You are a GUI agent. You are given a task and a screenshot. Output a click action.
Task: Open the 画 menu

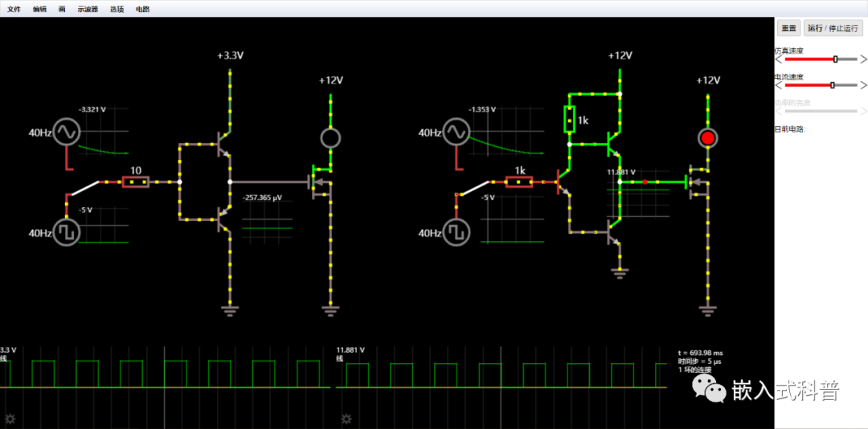tap(62, 10)
